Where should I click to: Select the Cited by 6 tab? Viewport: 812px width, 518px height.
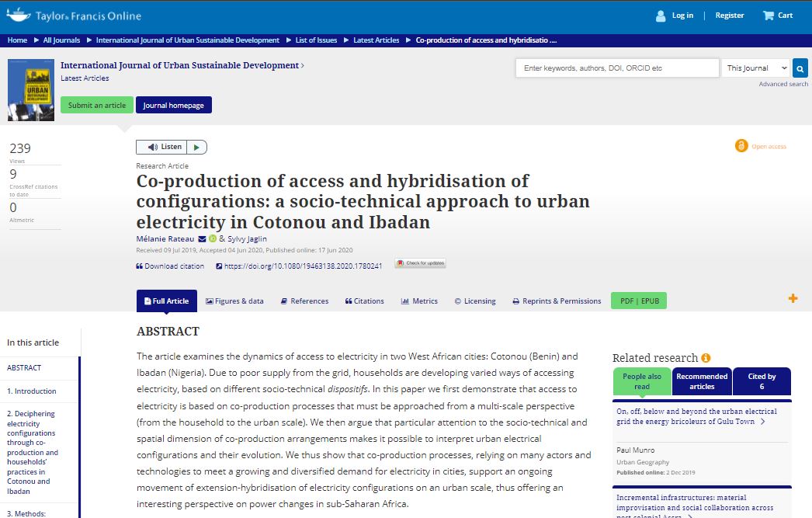point(762,381)
